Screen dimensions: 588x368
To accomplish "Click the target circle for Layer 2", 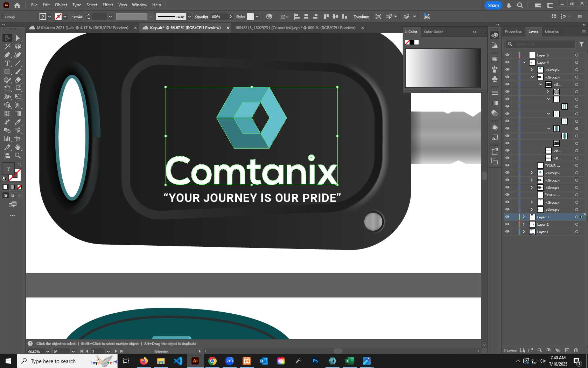I will [577, 224].
